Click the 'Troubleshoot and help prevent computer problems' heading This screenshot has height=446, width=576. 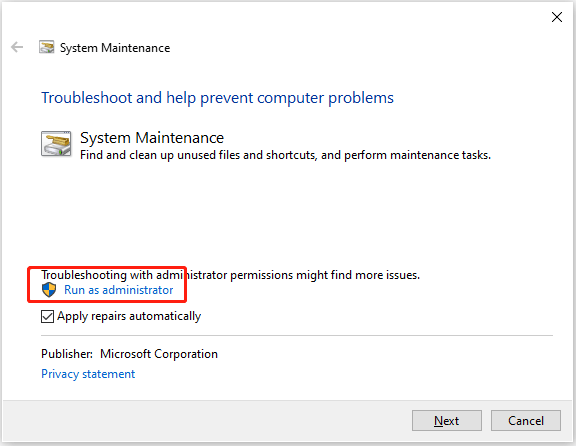217,98
